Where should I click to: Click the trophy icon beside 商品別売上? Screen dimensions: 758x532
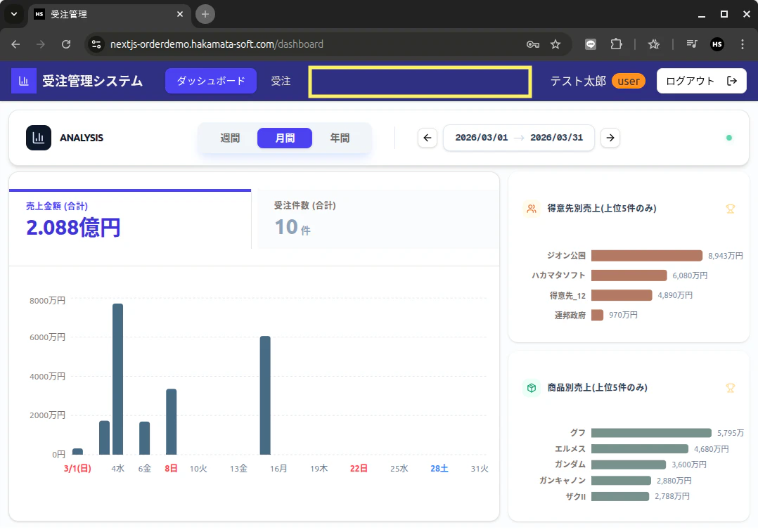[x=730, y=387]
